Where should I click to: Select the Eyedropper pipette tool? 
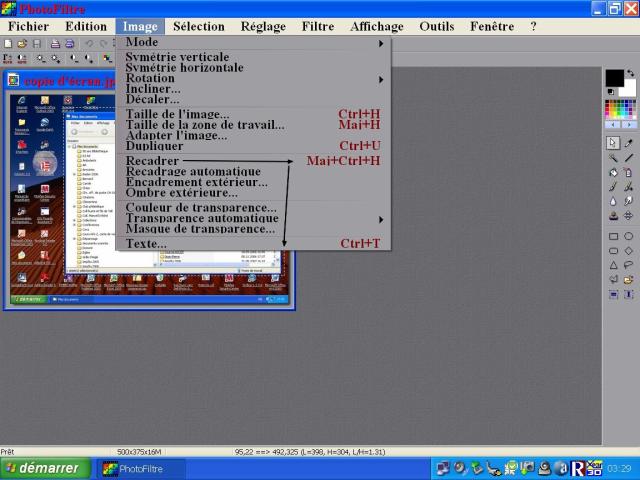click(629, 143)
